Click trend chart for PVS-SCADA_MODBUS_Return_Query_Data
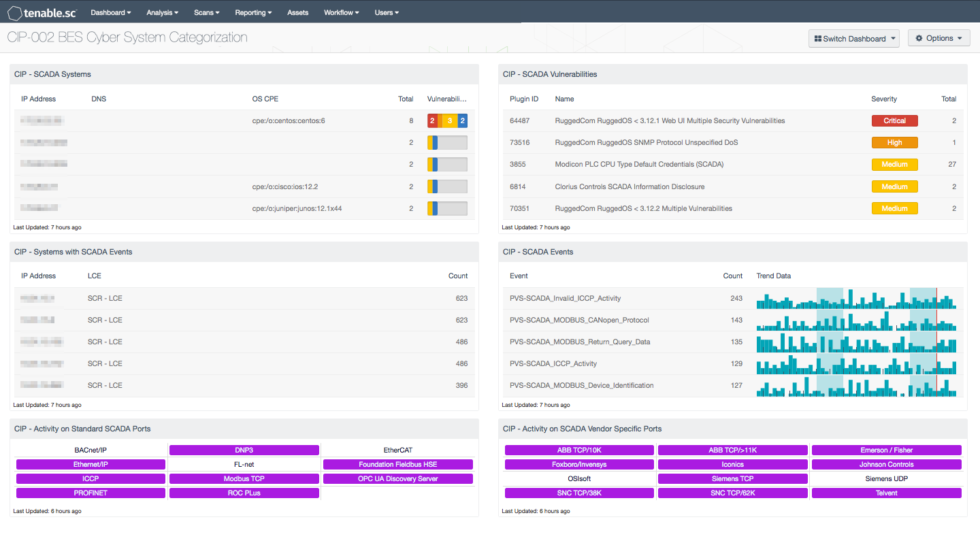The height and width of the screenshot is (558, 980). pyautogui.click(x=856, y=342)
